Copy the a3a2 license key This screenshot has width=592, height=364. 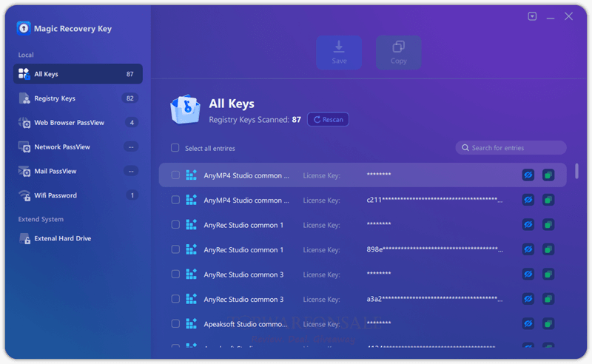tap(548, 299)
